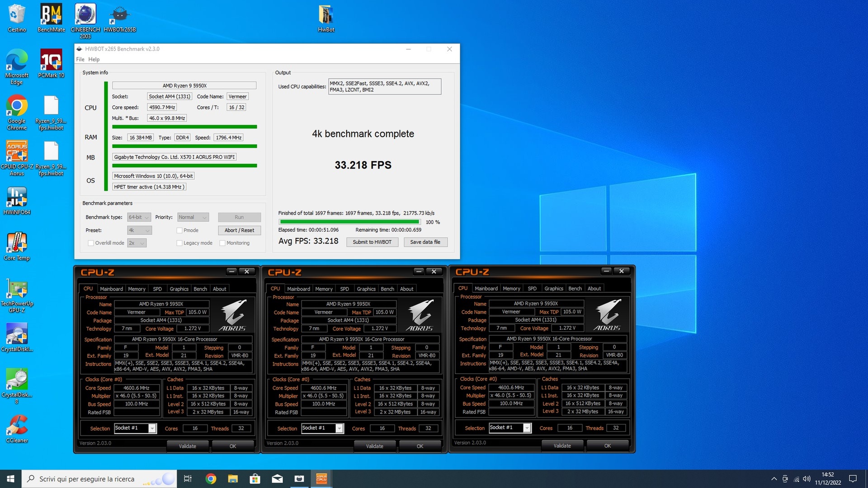
Task: Launch Google Chrome desktop shortcut
Action: (17, 113)
